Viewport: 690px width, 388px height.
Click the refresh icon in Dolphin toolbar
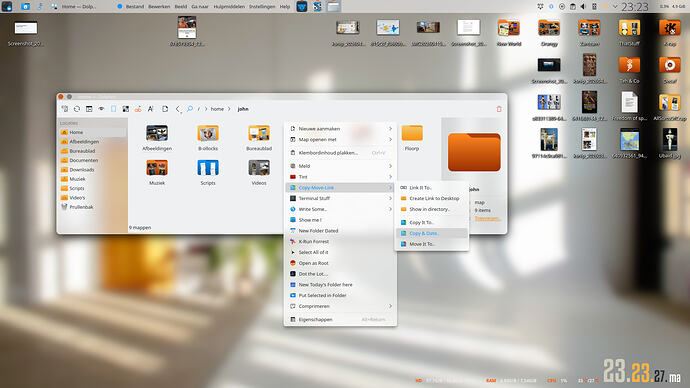click(x=77, y=109)
